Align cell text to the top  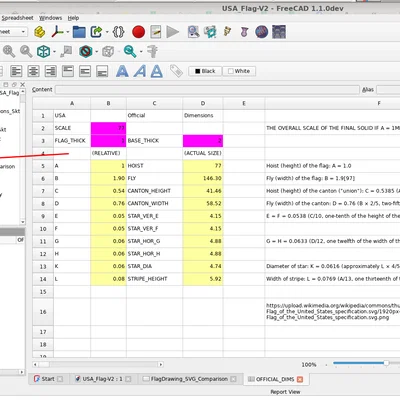pos(68,71)
